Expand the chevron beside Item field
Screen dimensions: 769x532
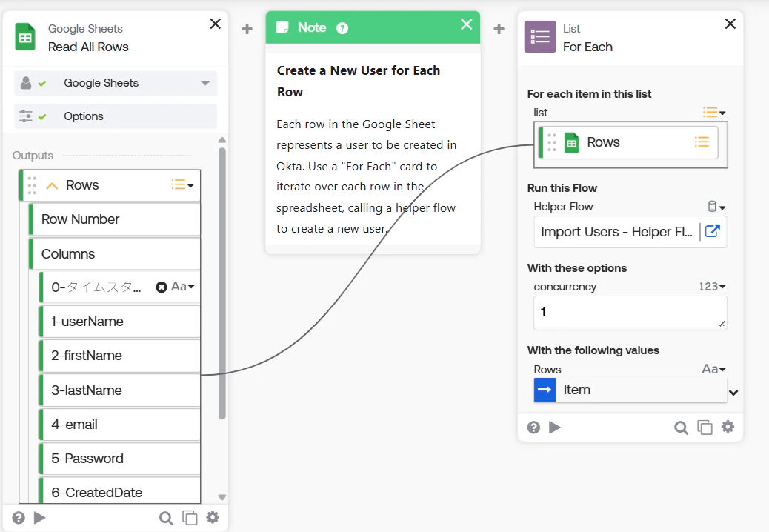733,392
